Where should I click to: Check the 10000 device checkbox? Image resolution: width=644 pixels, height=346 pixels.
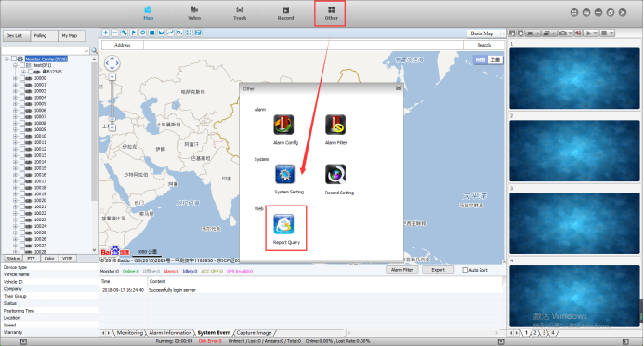coord(22,78)
